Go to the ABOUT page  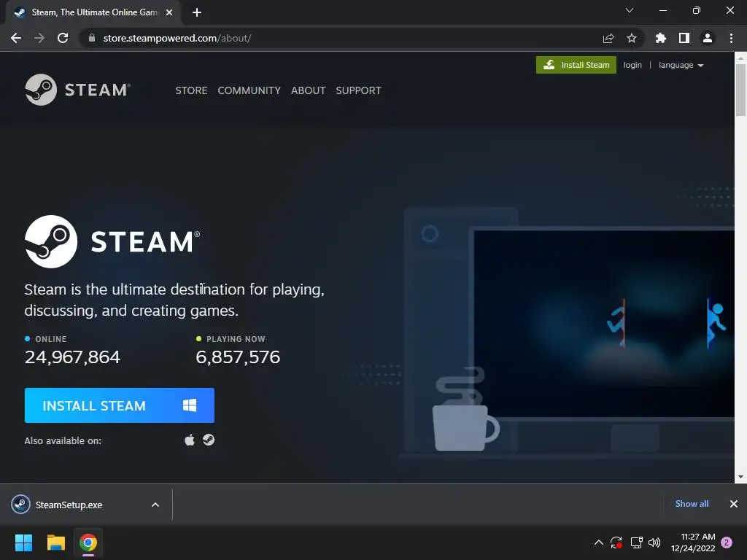[x=309, y=90]
